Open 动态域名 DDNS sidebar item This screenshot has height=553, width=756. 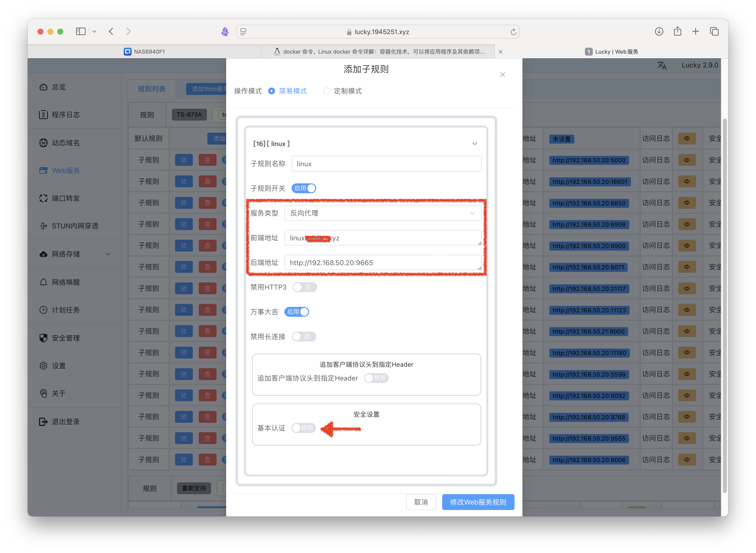click(x=60, y=143)
